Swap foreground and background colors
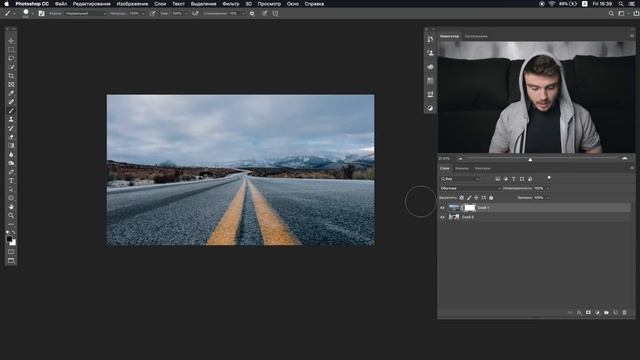 pyautogui.click(x=13, y=233)
